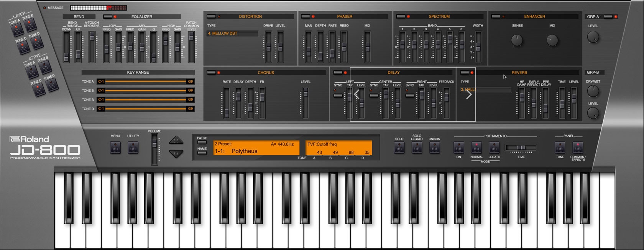The width and height of the screenshot is (644, 250).
Task: Toggle the Chorus on/off switch
Action: (211, 73)
